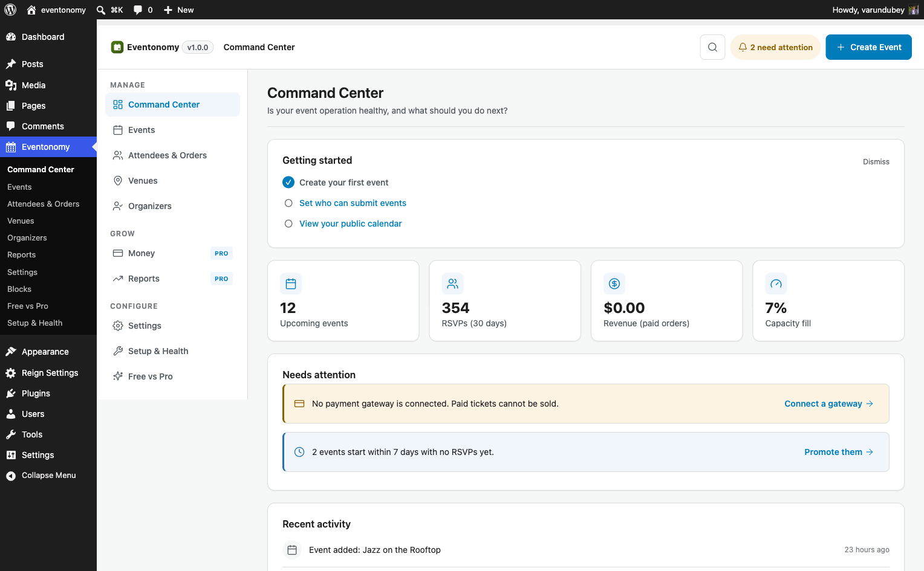Screen dimensions: 924x571
Task: Select Venues in the Eventonomy submenu
Action: (x=21, y=221)
